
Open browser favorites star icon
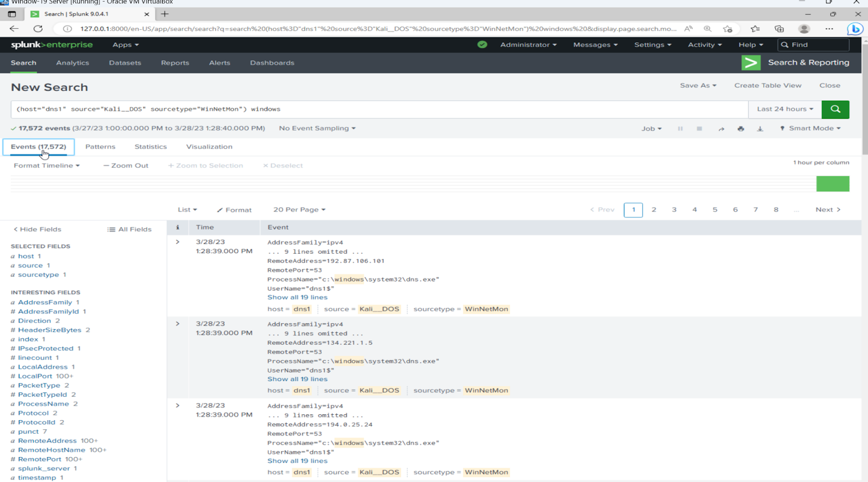coord(755,29)
